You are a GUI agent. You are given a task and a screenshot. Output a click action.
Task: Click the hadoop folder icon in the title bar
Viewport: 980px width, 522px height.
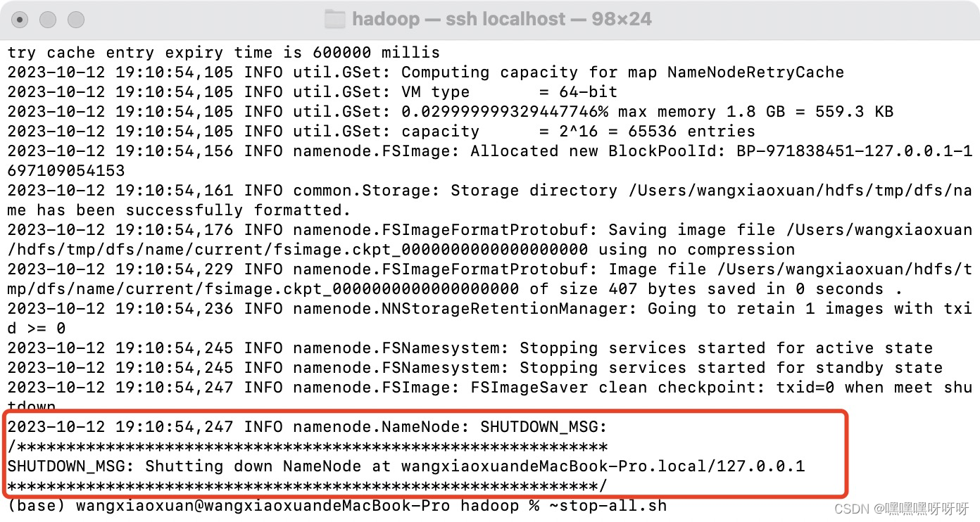pos(335,19)
